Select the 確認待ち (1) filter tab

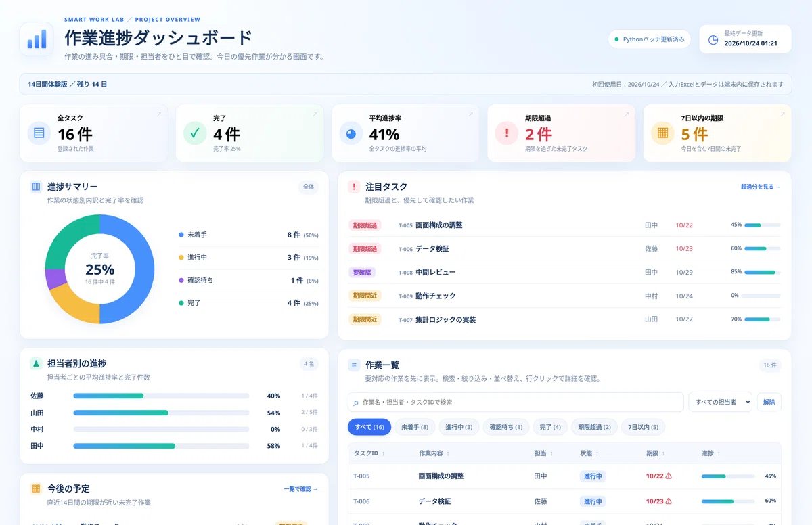click(506, 427)
